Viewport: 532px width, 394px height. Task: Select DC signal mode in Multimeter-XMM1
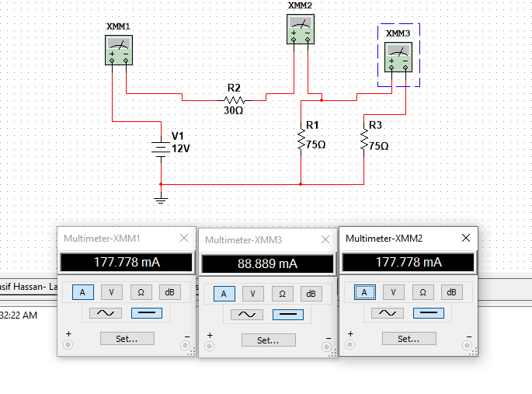(x=147, y=313)
